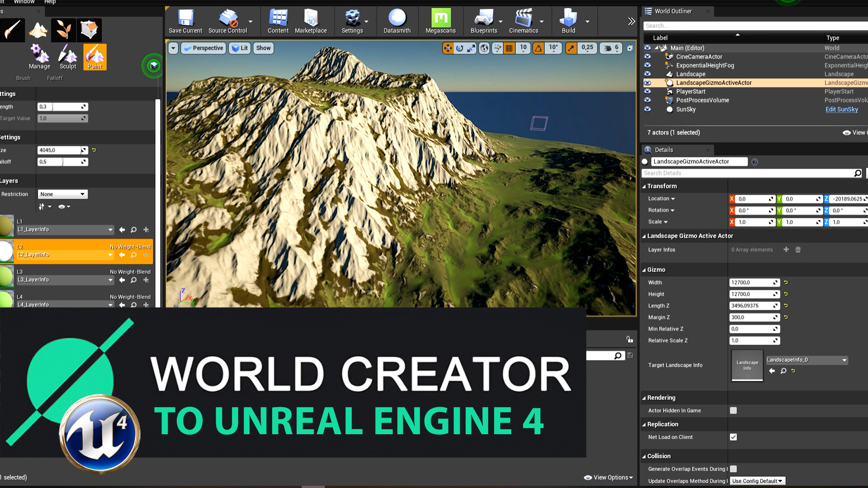The height and width of the screenshot is (488, 868).
Task: Open LandscapeInfo_0 target dropdown
Action: pyautogui.click(x=807, y=360)
